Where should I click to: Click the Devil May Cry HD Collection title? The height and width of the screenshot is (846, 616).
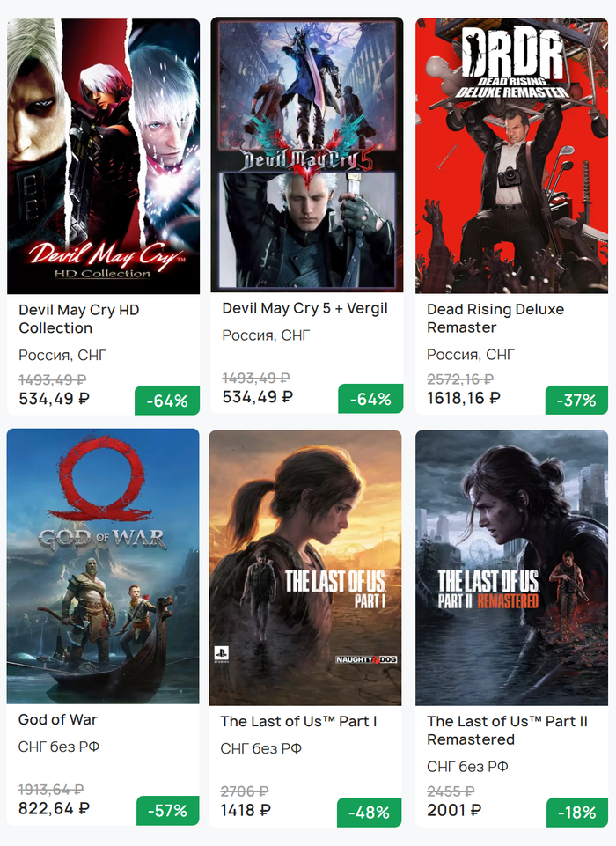(x=78, y=319)
